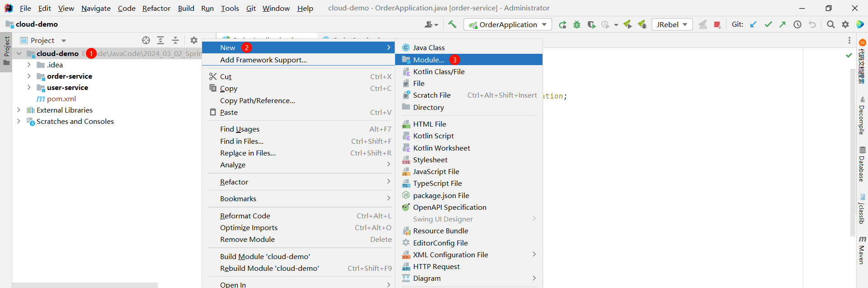Select HTTP Request entry

point(469,266)
